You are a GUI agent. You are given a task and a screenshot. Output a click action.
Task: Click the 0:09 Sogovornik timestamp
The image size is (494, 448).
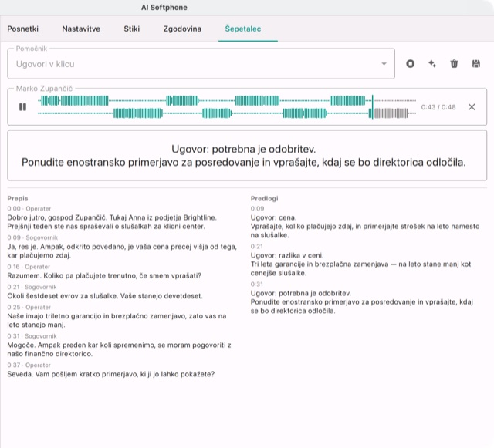click(x=32, y=237)
